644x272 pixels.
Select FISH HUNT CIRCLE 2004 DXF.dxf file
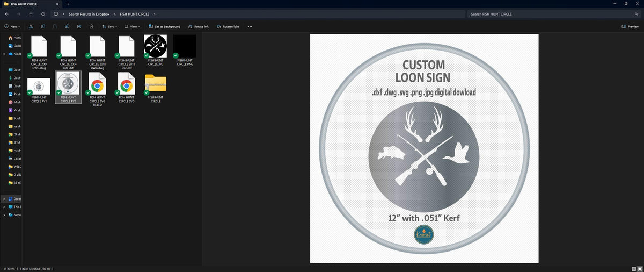[x=69, y=53]
